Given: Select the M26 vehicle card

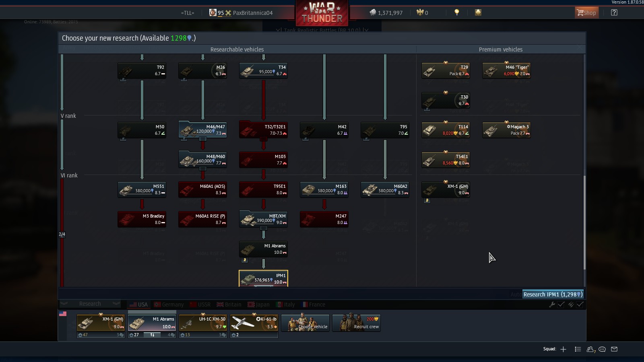Looking at the screenshot, I should (203, 71).
